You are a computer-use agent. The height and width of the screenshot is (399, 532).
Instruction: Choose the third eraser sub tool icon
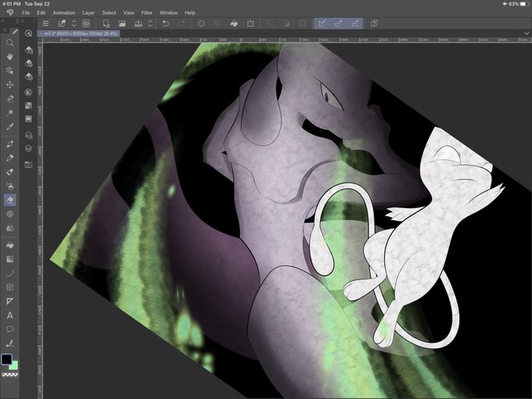pos(29,77)
